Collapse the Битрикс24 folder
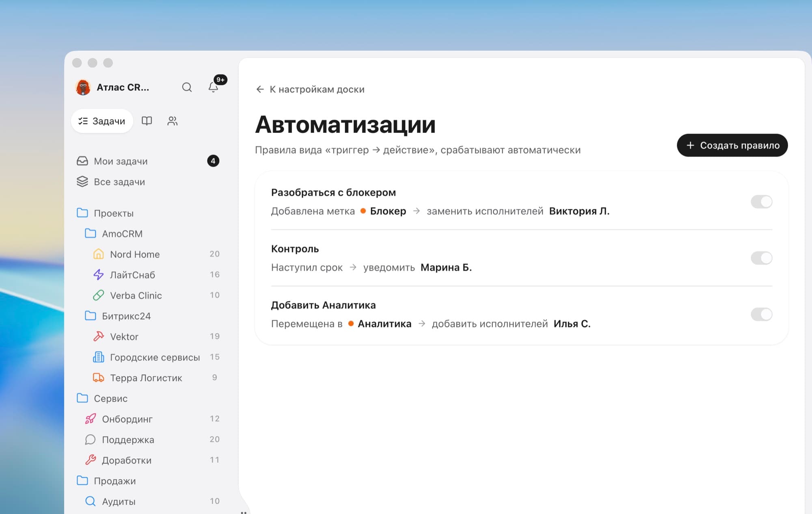Viewport: 812px width, 514px height. (91, 316)
